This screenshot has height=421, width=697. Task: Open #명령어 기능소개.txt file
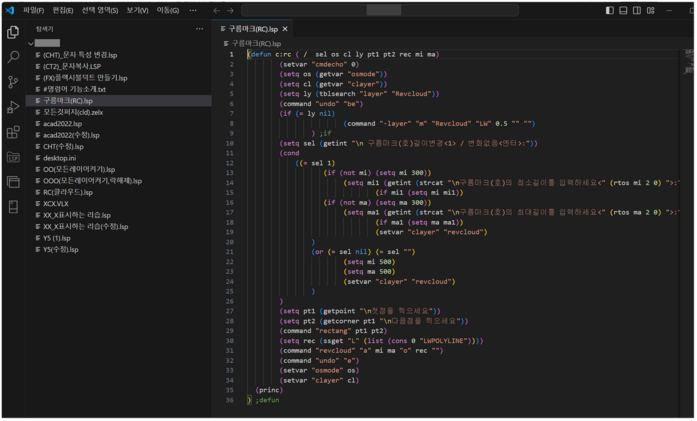point(74,89)
